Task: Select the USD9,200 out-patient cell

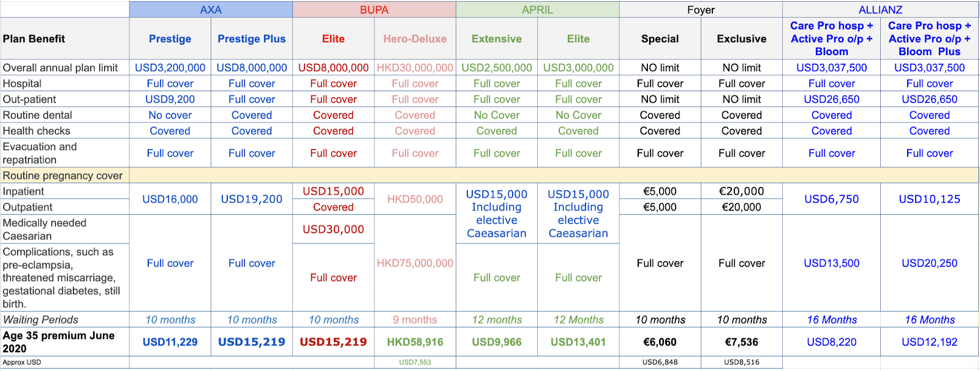Action: click(170, 99)
